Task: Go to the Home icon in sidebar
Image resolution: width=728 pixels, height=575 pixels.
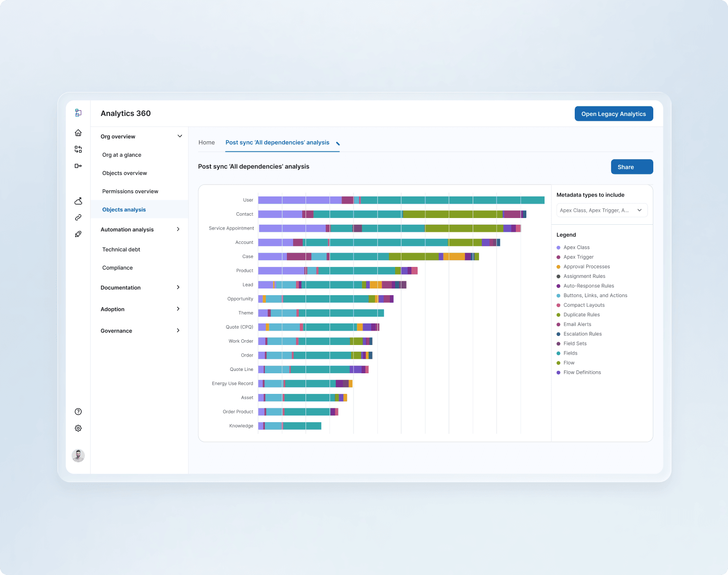Action: [x=78, y=133]
